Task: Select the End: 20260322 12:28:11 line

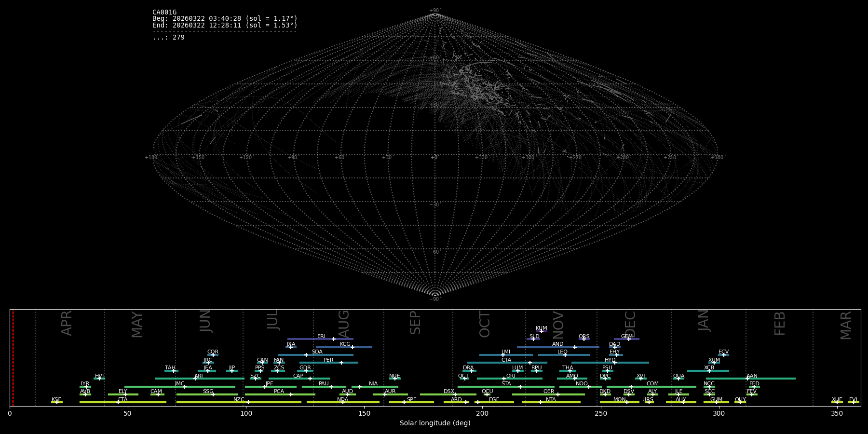Action: pyautogui.click(x=225, y=25)
